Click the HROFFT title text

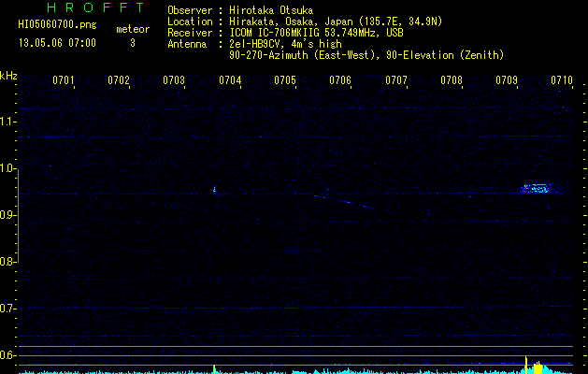96,7
